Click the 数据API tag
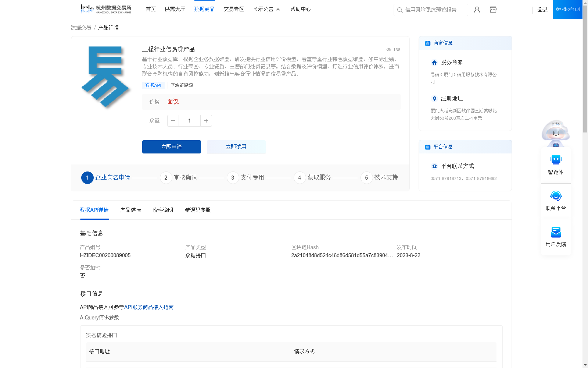588x368 pixels. coord(153,85)
